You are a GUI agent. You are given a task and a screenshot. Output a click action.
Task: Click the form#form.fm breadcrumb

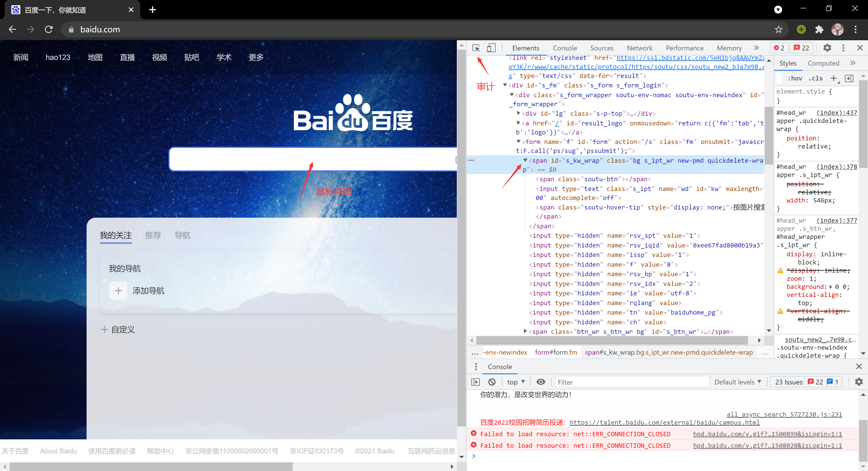pos(556,352)
